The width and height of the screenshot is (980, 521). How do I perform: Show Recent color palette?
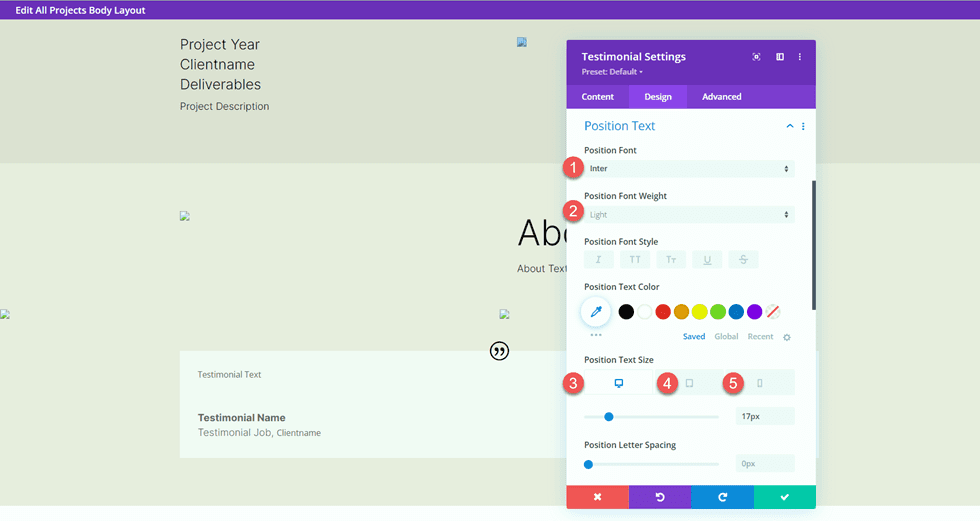pos(760,337)
